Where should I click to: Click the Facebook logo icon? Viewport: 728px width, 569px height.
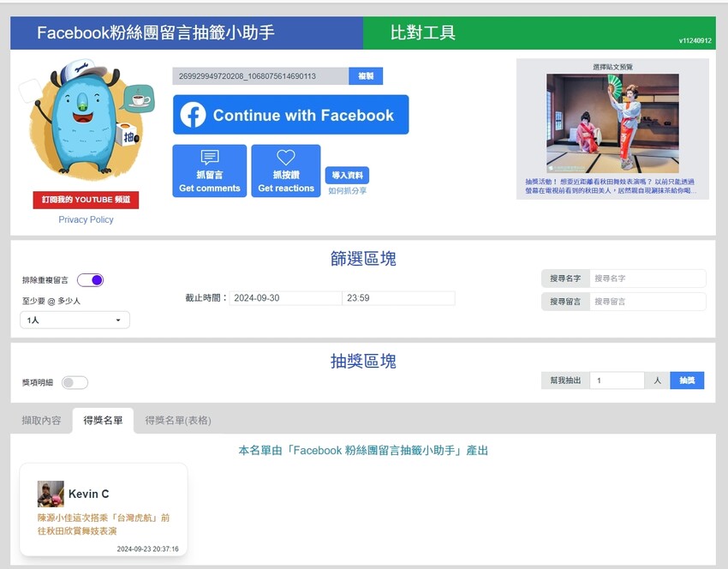coord(193,115)
